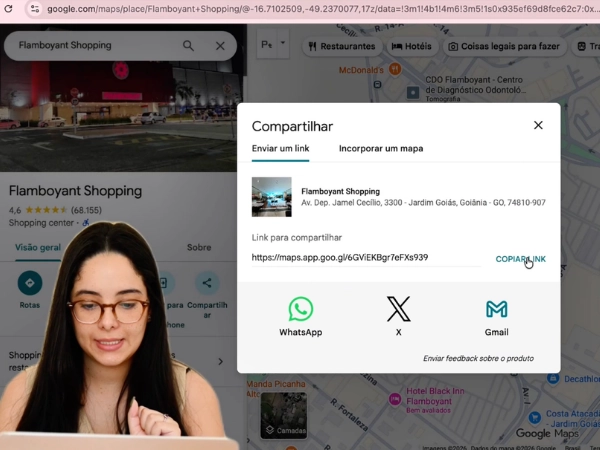Viewport: 600px width, 450px height.
Task: Click the Compartilhar share icon in panel
Action: pyautogui.click(x=207, y=283)
